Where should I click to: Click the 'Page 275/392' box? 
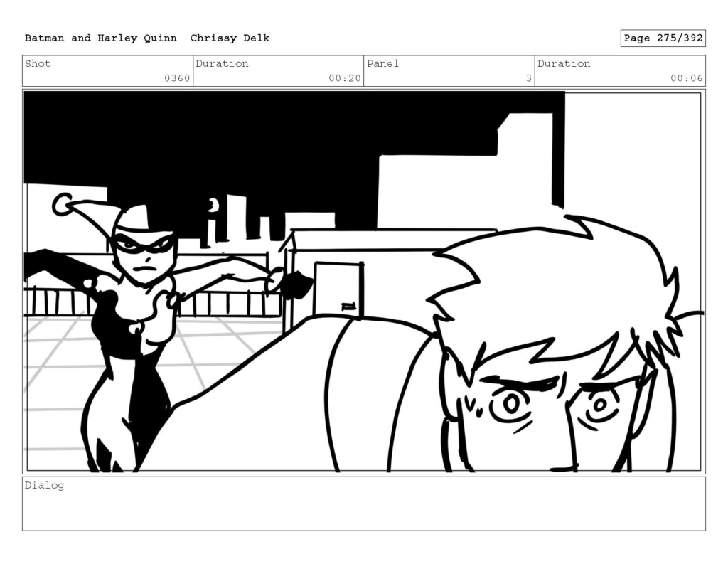663,38
